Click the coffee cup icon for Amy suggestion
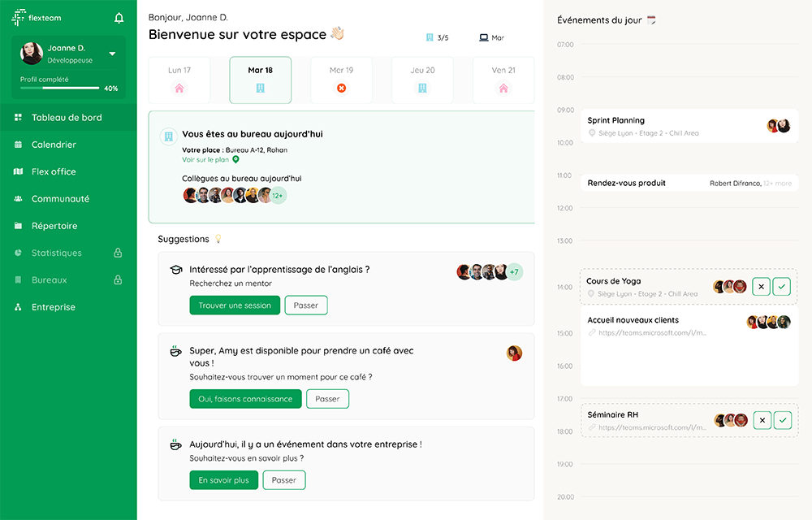This screenshot has height=520, width=812. tap(175, 352)
